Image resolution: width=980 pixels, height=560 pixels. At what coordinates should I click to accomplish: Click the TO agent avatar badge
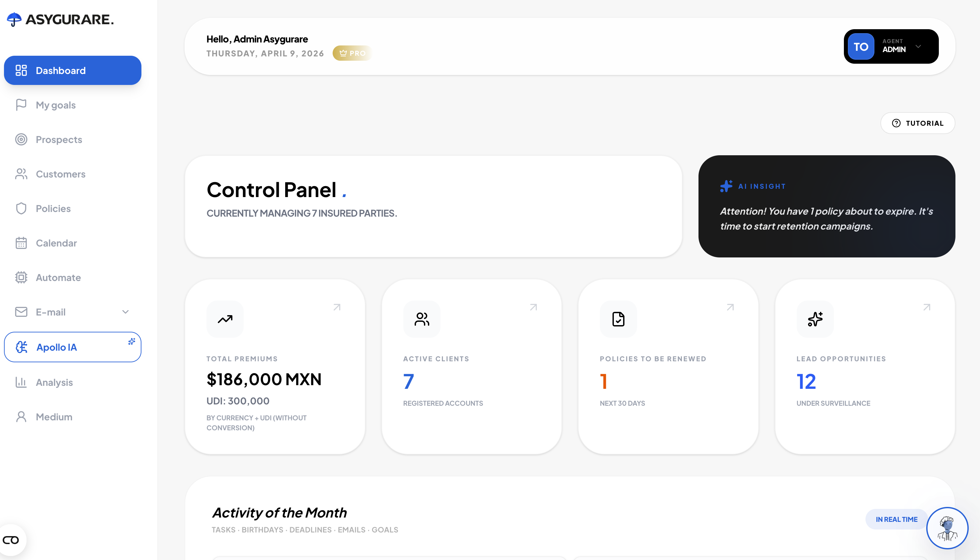point(861,46)
